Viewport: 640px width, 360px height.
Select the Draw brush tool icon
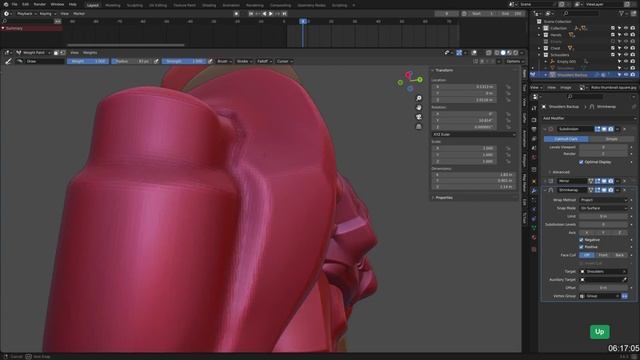point(8,61)
